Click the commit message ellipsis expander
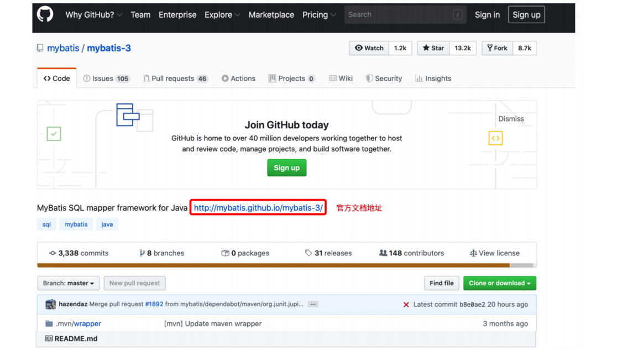This screenshot has height=351, width=644. pos(313,304)
